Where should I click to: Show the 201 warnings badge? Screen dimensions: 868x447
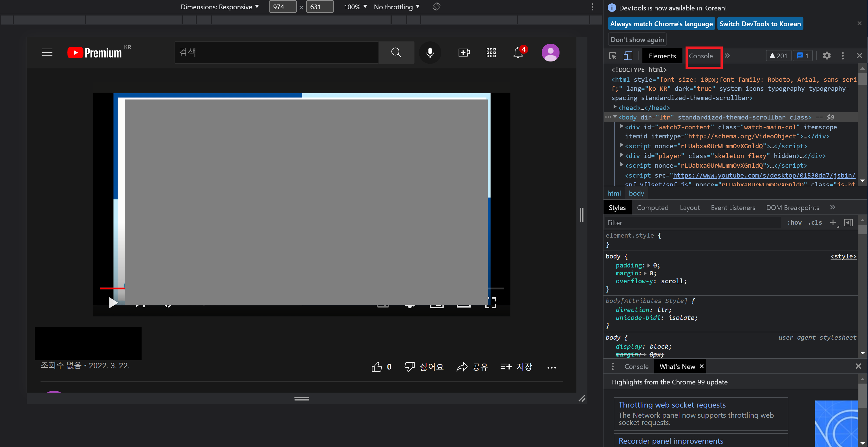coord(778,56)
